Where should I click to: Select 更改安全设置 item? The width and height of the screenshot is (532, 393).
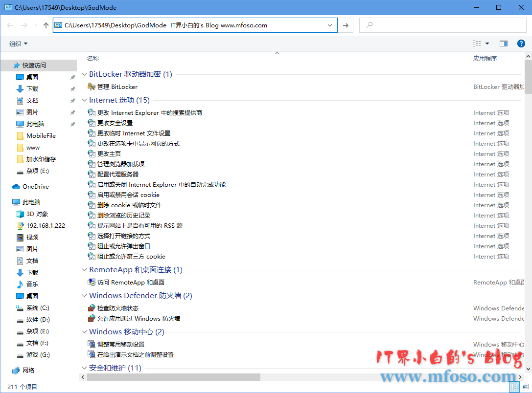(115, 123)
